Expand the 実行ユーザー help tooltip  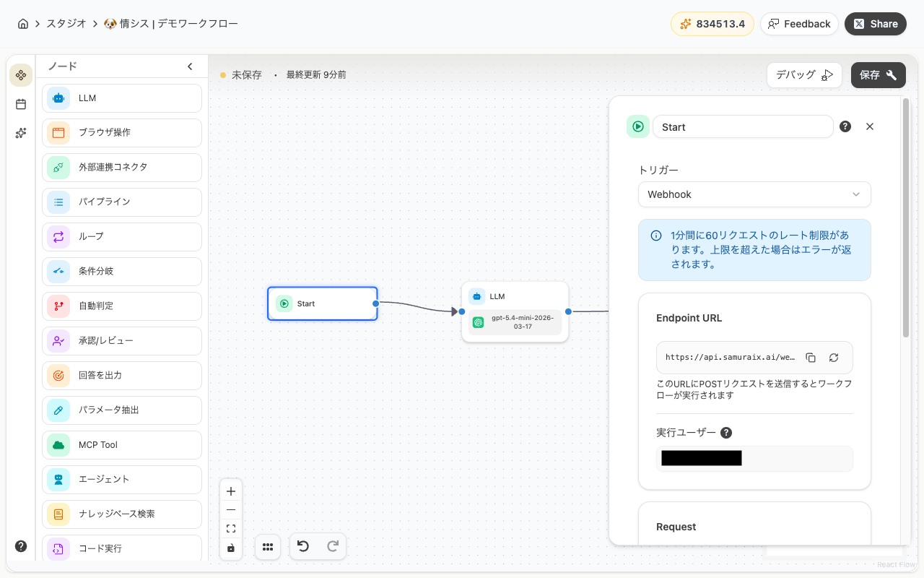pos(726,432)
